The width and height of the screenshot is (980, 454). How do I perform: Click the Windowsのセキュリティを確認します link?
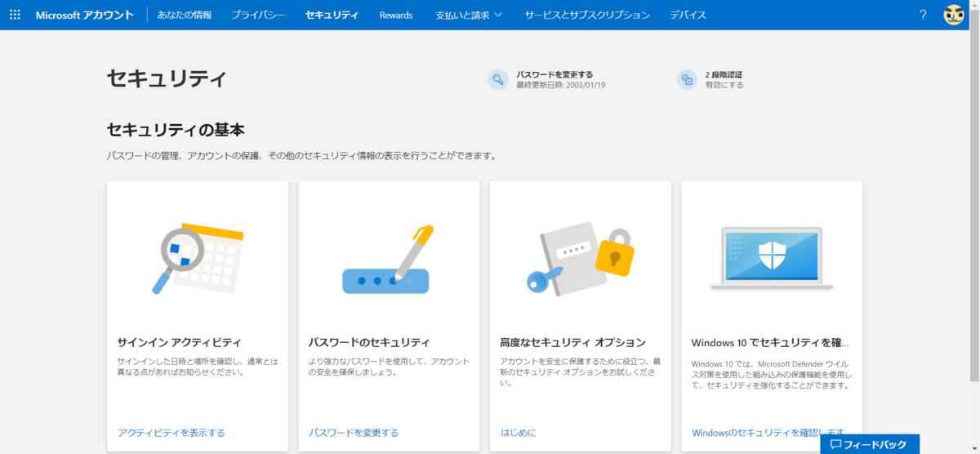(x=768, y=433)
